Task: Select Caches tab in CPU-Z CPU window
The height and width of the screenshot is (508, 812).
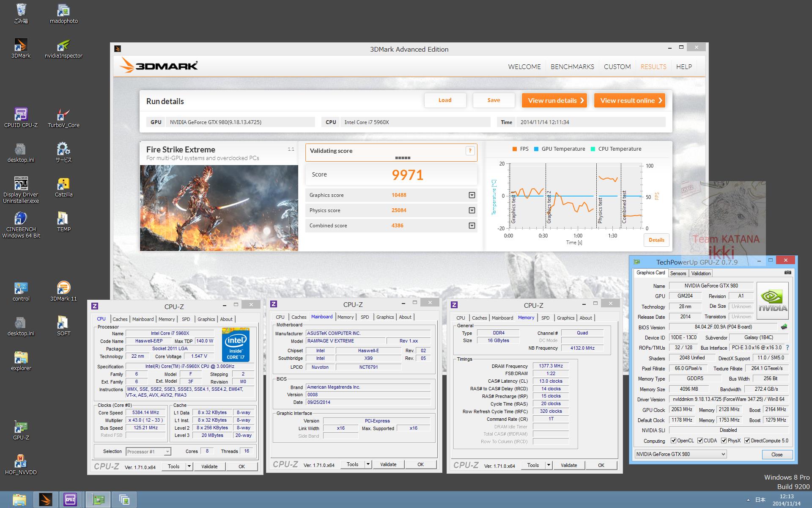Action: pos(120,319)
